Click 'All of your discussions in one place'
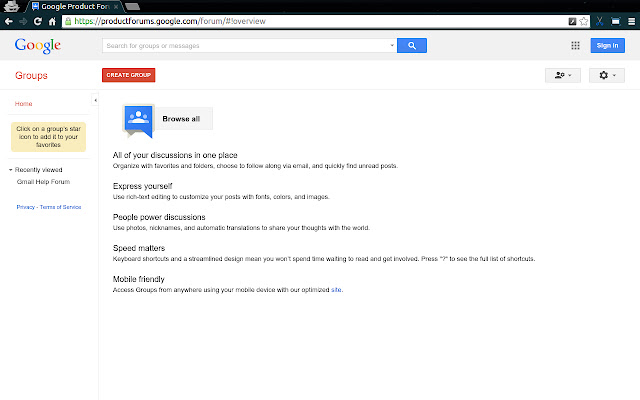640x400 pixels. click(x=175, y=155)
